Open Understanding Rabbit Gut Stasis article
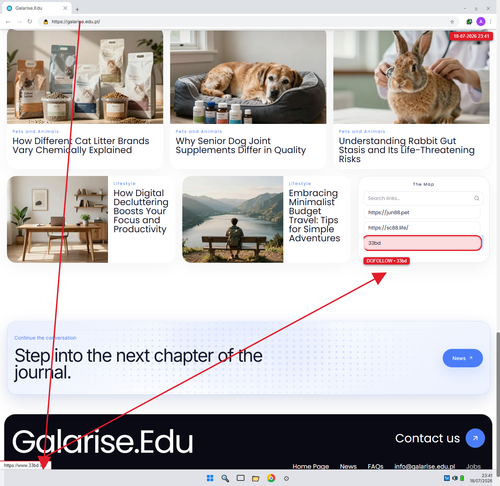The width and height of the screenshot is (500, 486). pyautogui.click(x=407, y=150)
